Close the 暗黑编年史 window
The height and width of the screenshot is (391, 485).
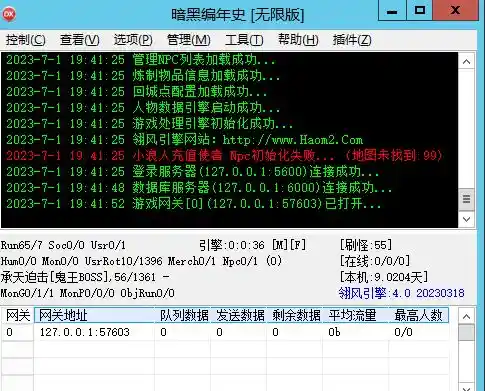[x=455, y=11]
